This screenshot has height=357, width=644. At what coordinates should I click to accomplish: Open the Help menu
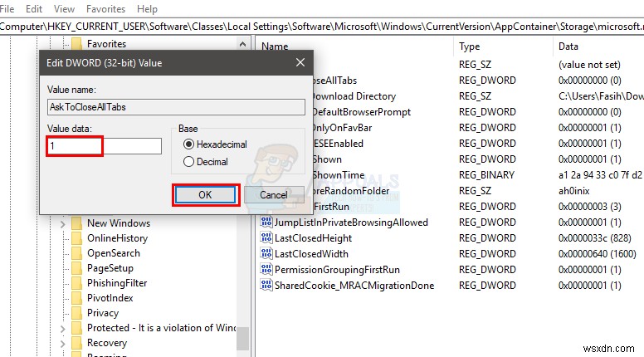[x=147, y=8]
